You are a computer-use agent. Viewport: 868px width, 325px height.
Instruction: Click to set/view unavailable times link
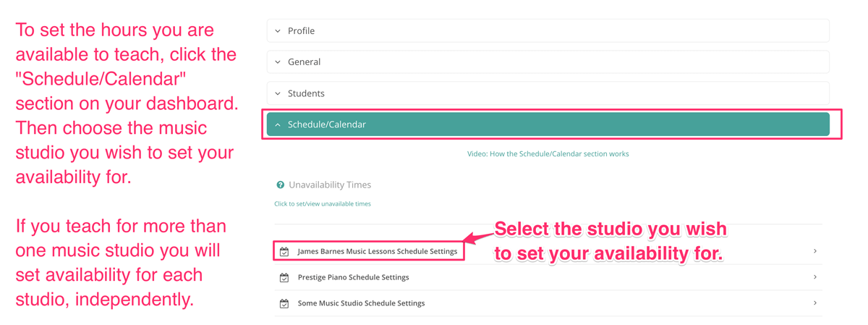323,204
